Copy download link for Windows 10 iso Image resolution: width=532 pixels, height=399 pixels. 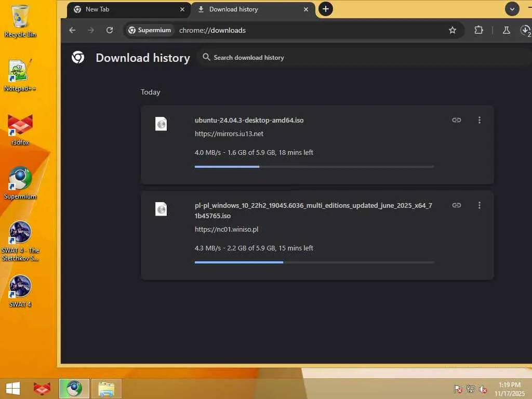tap(456, 205)
